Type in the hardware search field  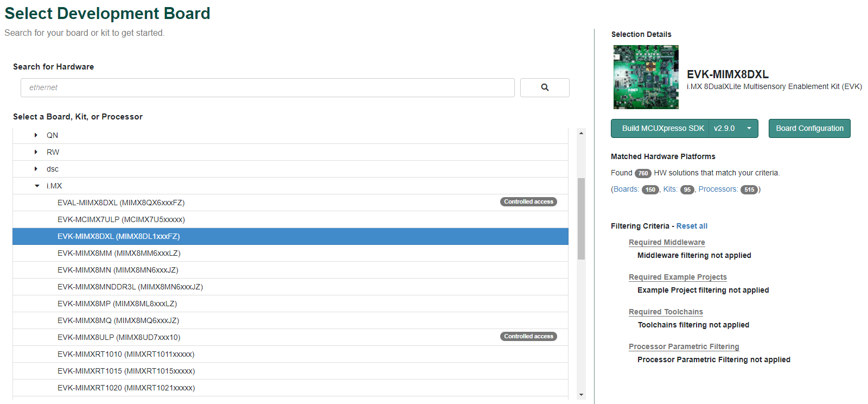pyautogui.click(x=267, y=87)
